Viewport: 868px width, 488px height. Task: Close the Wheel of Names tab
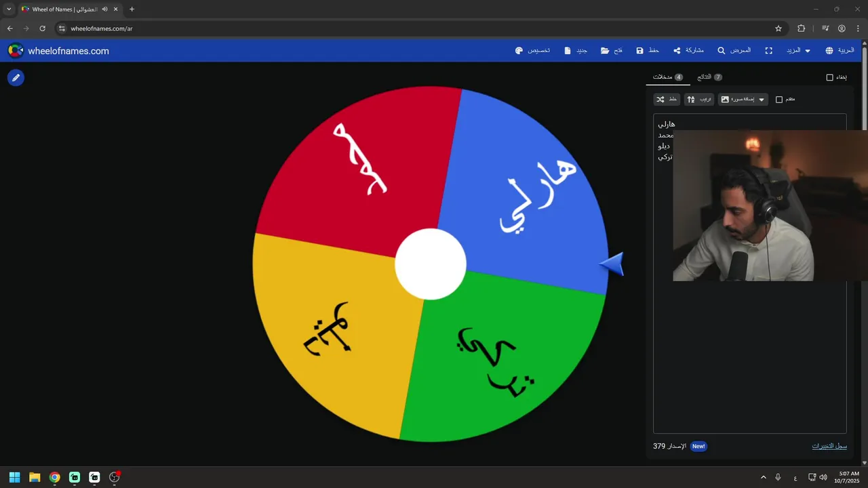116,9
